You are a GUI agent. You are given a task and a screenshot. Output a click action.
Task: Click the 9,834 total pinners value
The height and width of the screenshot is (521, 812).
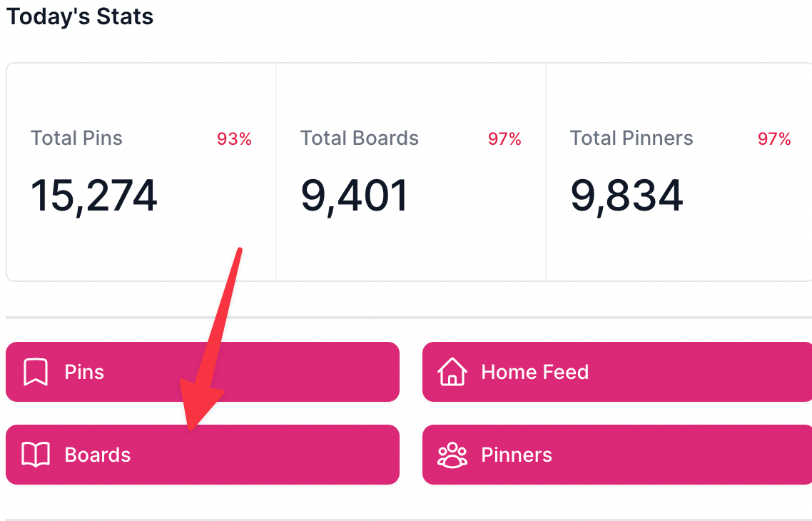click(626, 196)
